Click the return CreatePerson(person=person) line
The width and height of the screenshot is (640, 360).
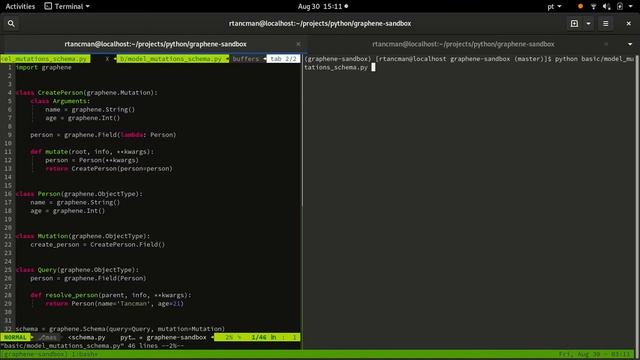pyautogui.click(x=109, y=169)
